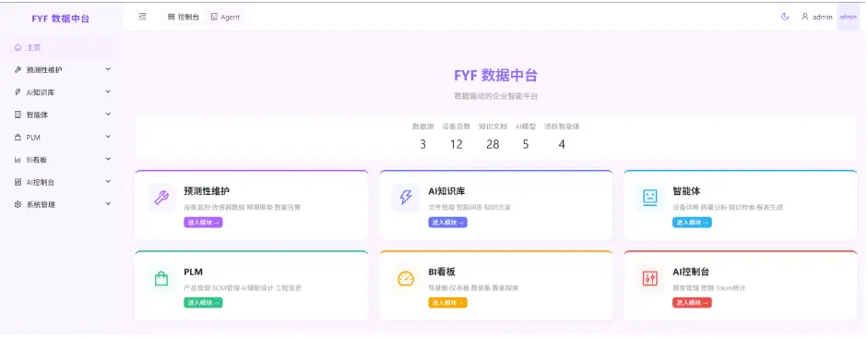
Task: Switch to dark mode moon icon
Action: click(x=785, y=17)
